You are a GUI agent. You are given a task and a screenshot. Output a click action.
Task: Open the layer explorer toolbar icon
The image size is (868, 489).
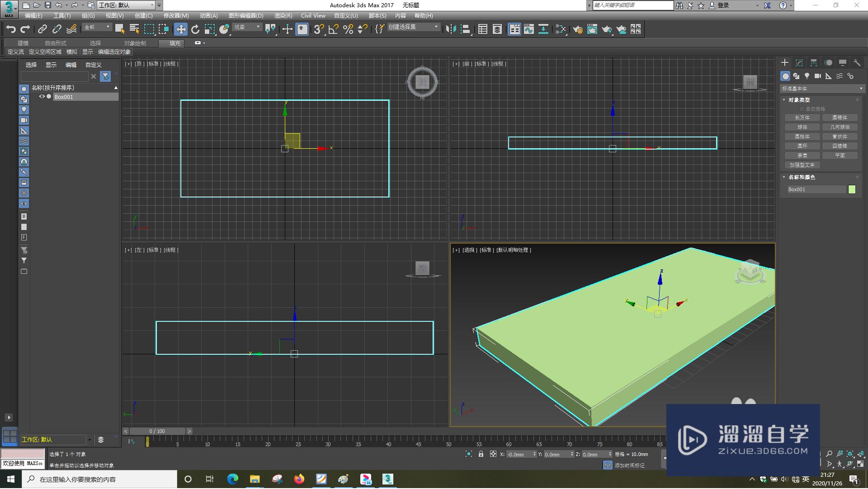pyautogui.click(x=497, y=29)
